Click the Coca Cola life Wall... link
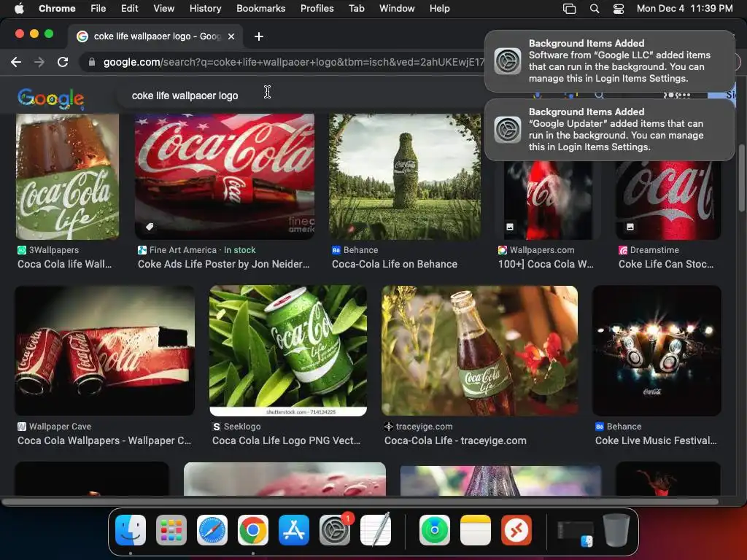The width and height of the screenshot is (747, 560). coord(65,264)
